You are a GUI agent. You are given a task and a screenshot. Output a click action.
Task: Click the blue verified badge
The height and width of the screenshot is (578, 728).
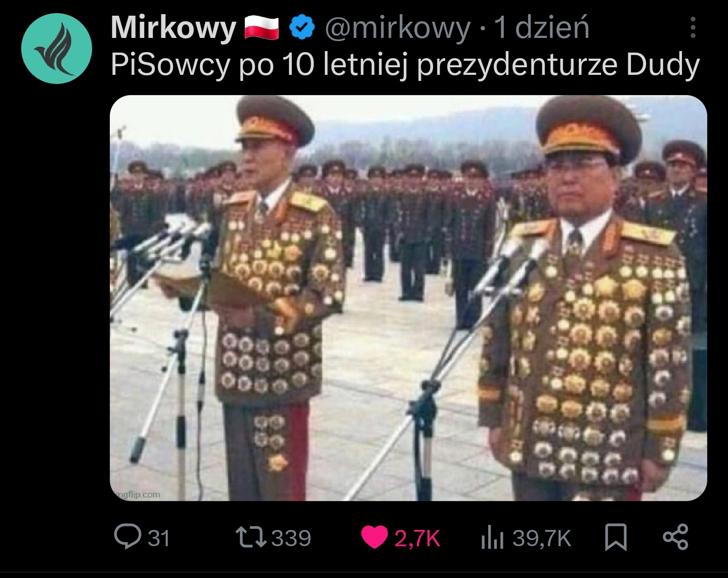click(x=302, y=27)
